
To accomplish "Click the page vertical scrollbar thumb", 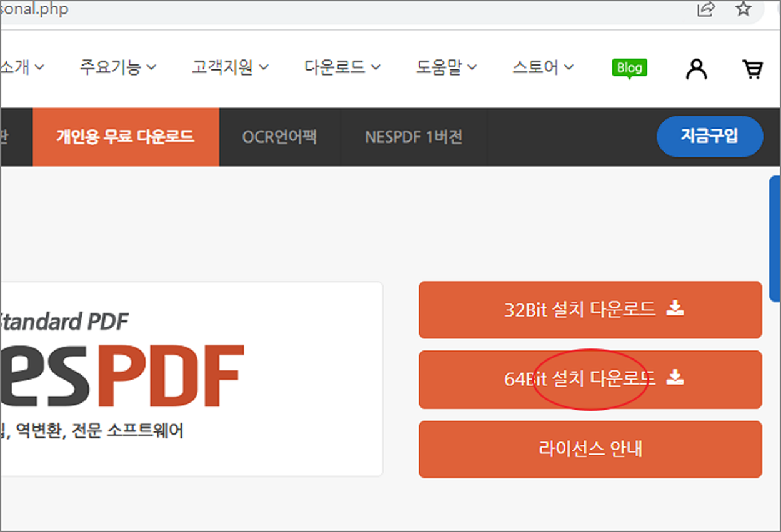I will click(x=775, y=239).
